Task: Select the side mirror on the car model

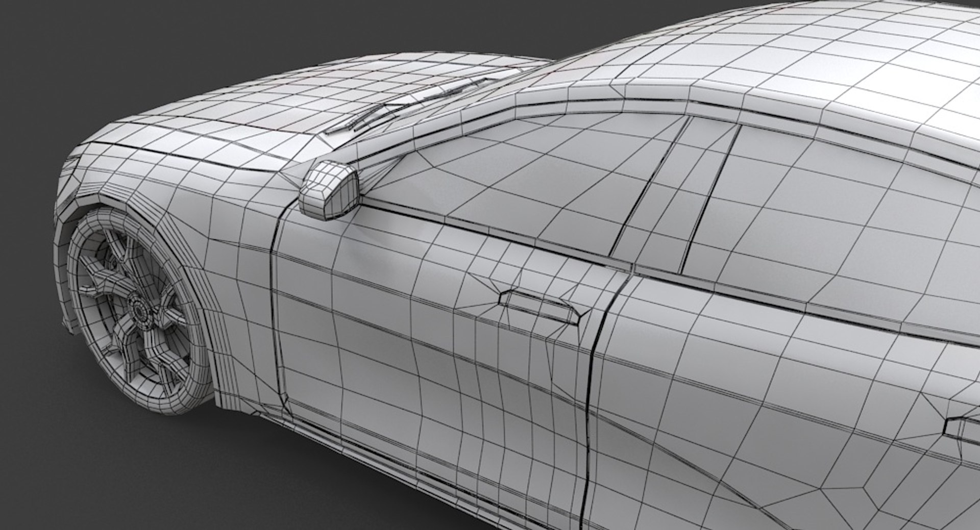Action: (330, 189)
